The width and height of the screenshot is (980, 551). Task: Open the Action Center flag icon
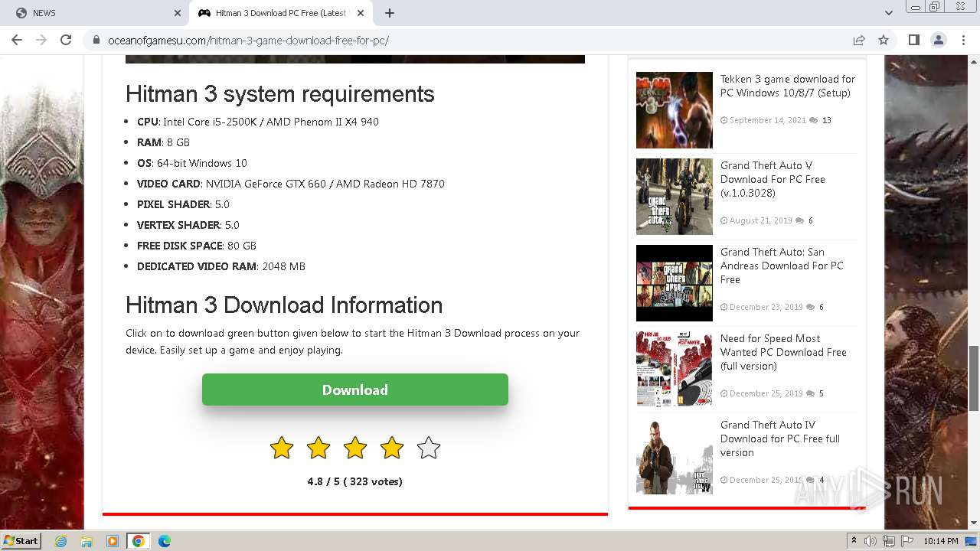pyautogui.click(x=907, y=541)
